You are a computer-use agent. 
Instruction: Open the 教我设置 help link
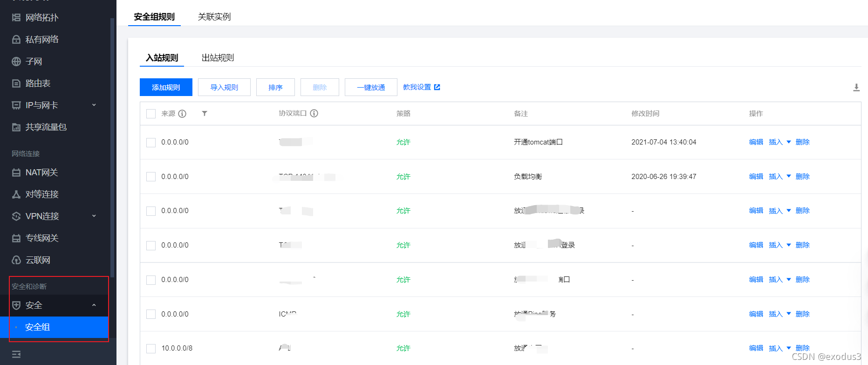coord(417,87)
